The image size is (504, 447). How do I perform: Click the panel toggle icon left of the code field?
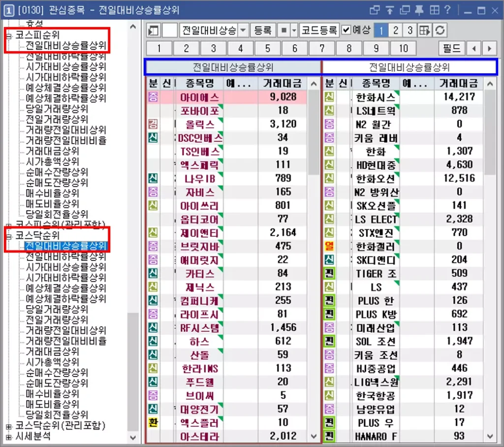pos(154,31)
